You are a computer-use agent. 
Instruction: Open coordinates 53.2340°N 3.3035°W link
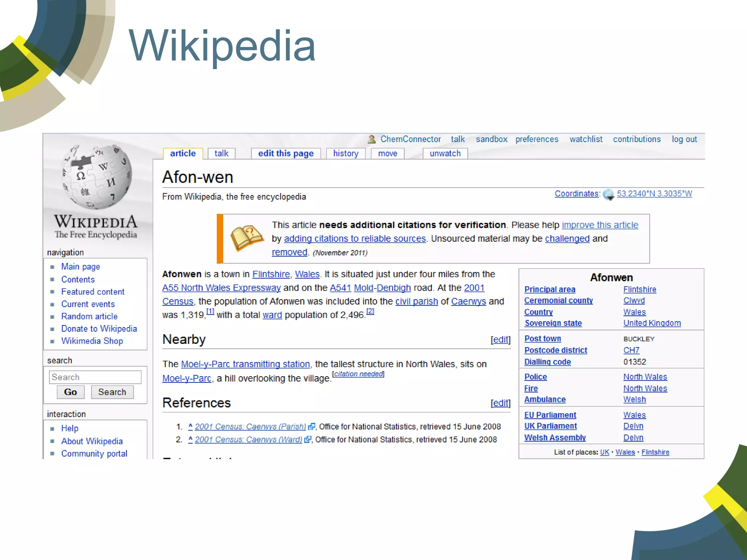coord(654,194)
